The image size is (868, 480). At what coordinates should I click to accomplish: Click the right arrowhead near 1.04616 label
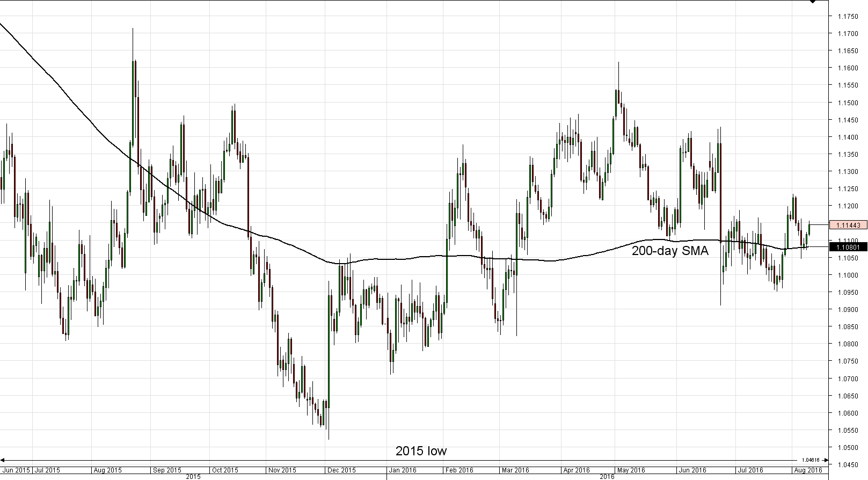798,460
